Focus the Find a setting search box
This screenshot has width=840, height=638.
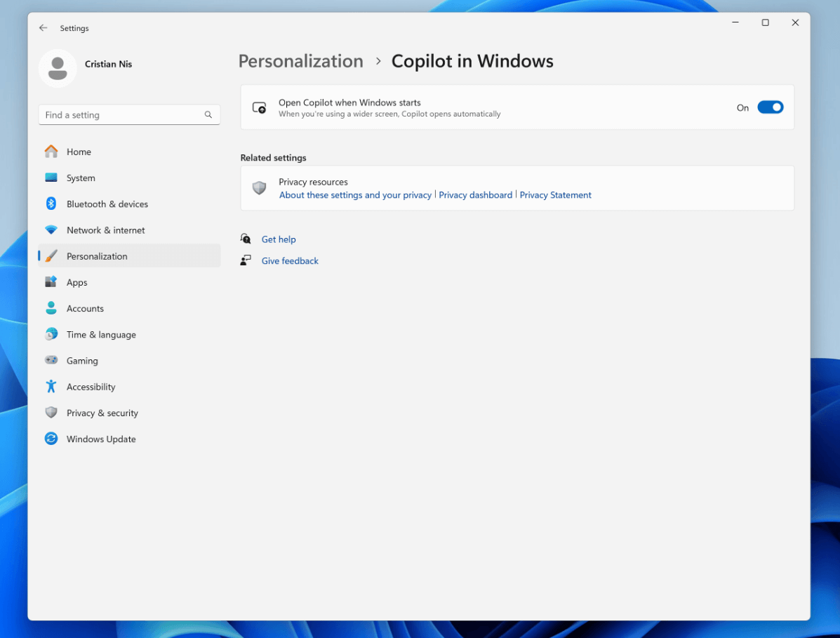click(129, 114)
